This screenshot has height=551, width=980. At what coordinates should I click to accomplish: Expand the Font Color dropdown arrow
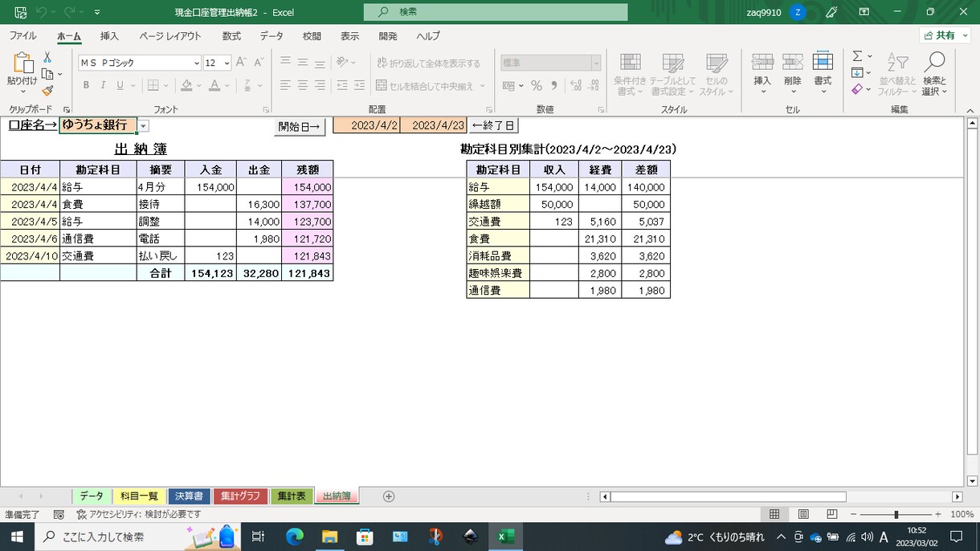point(228,86)
